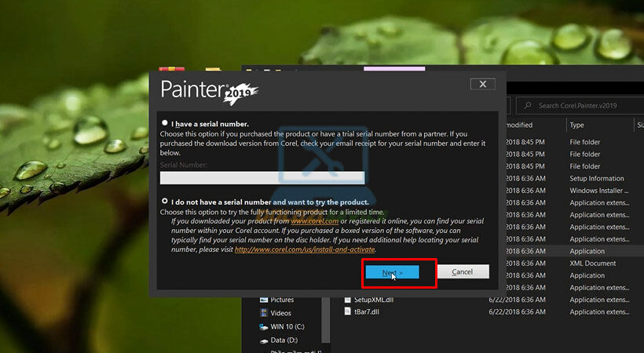Click the Painter 2019 logo
The width and height of the screenshot is (644, 353).
click(x=208, y=90)
